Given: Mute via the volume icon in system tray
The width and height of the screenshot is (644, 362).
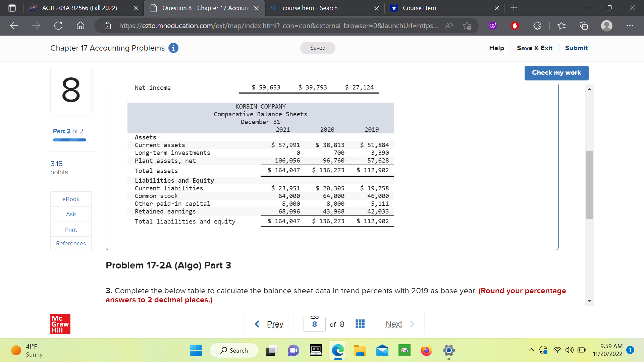Looking at the screenshot, I should [x=569, y=350].
